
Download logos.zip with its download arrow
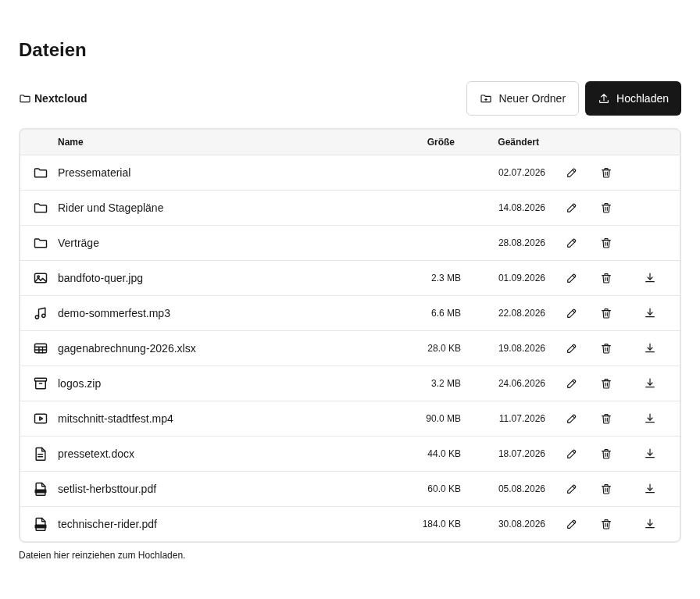(649, 383)
